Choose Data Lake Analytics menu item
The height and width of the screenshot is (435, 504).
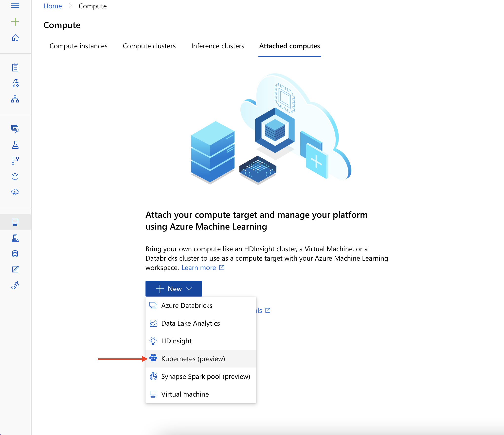[x=201, y=323]
